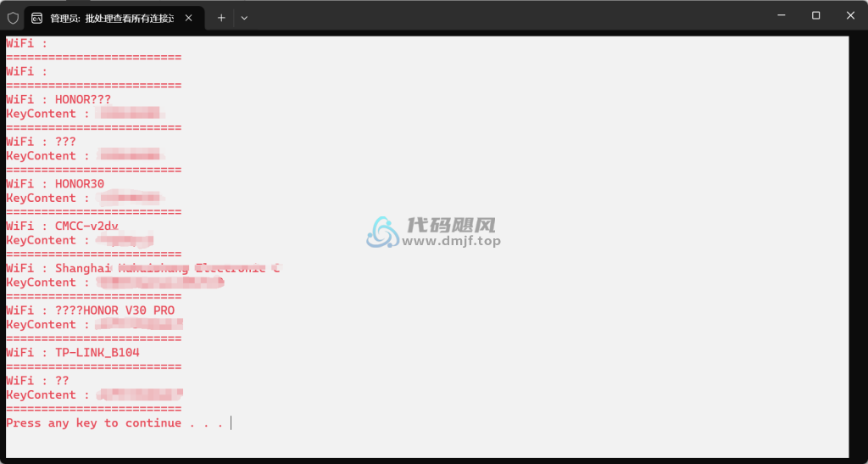This screenshot has height=464, width=868.
Task: Close the 管理员 terminal tab
Action: coord(188,19)
